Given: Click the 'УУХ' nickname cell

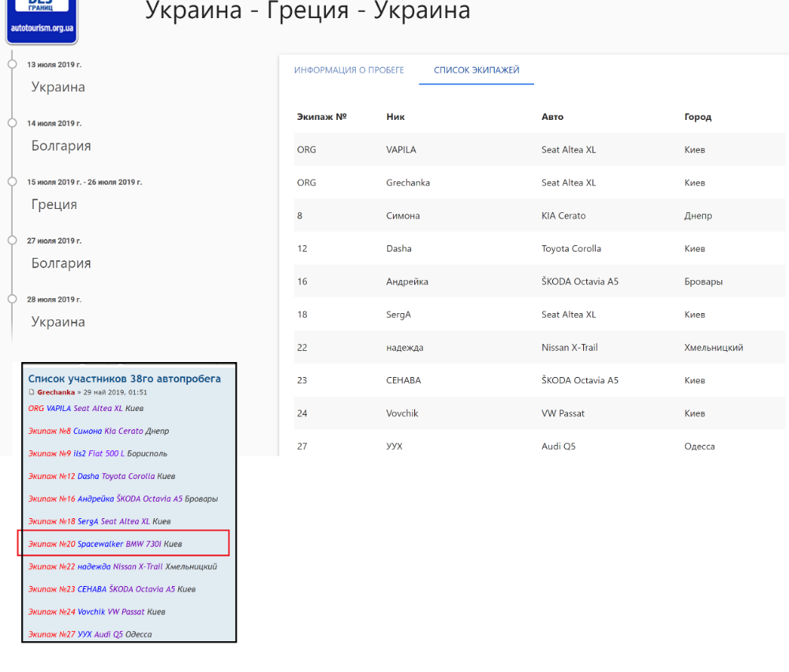Looking at the screenshot, I should point(394,446).
